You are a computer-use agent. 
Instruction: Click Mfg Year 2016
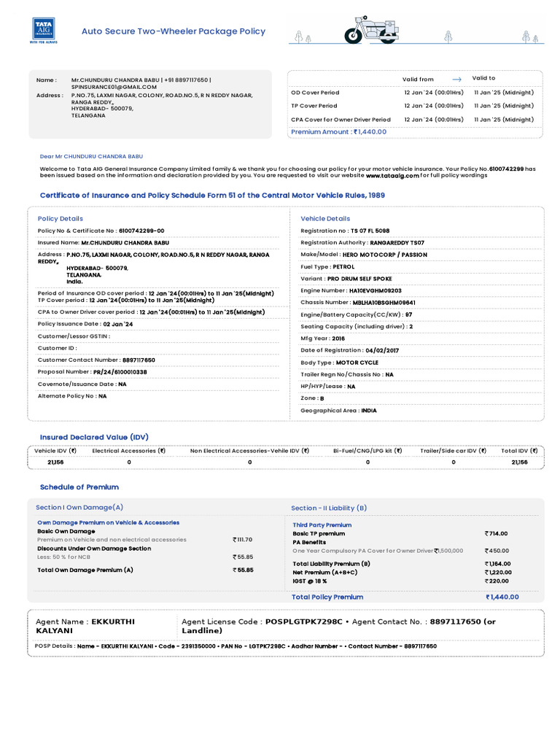[322, 338]
